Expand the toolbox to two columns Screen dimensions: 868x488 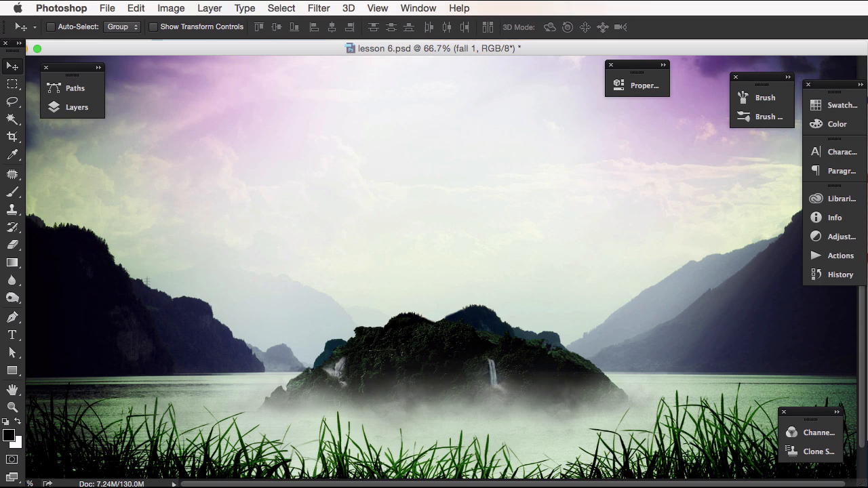pos(19,43)
